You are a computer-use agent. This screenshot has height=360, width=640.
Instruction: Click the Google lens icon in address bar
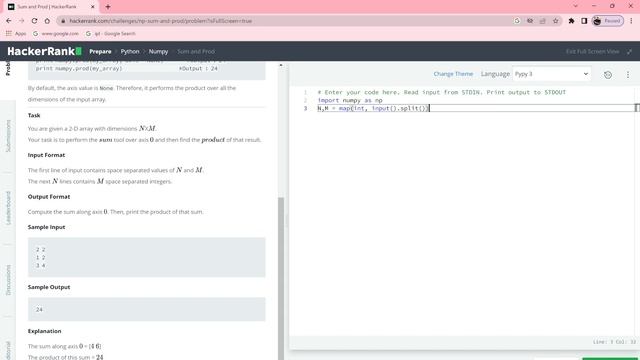[517, 21]
